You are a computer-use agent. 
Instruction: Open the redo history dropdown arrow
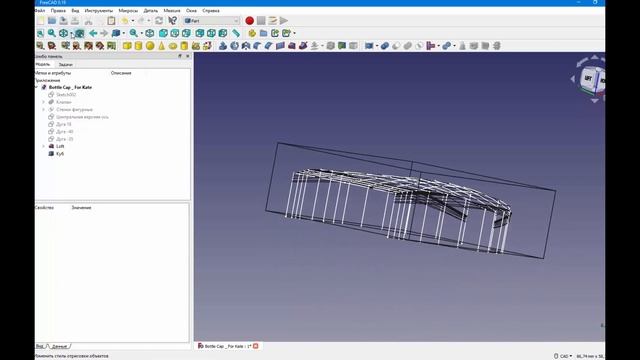pyautogui.click(x=149, y=21)
